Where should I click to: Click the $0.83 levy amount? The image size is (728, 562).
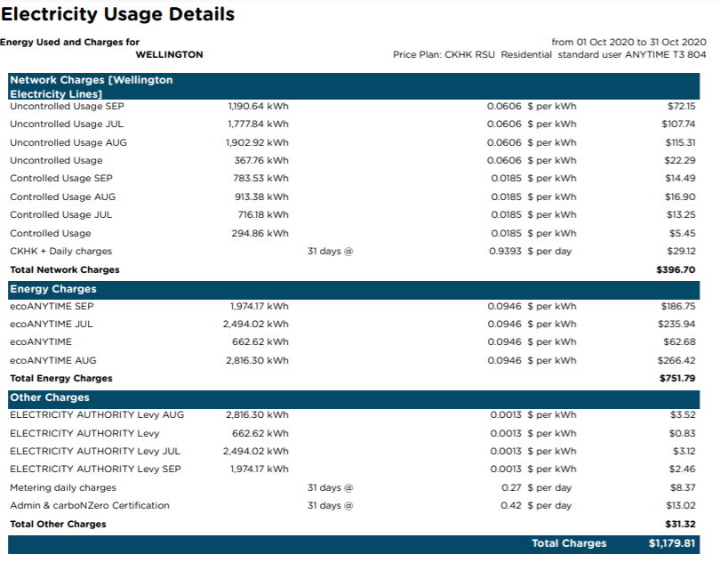[x=682, y=433]
